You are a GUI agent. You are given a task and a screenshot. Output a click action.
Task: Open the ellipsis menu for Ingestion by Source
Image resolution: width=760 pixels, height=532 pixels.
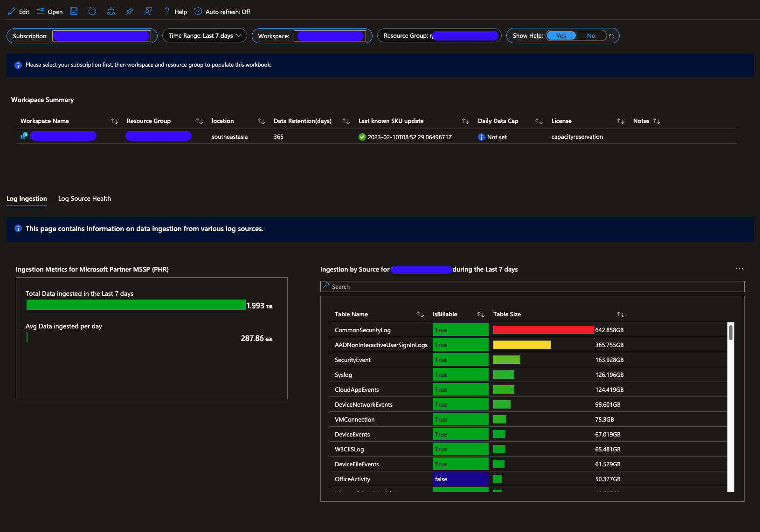[739, 269]
